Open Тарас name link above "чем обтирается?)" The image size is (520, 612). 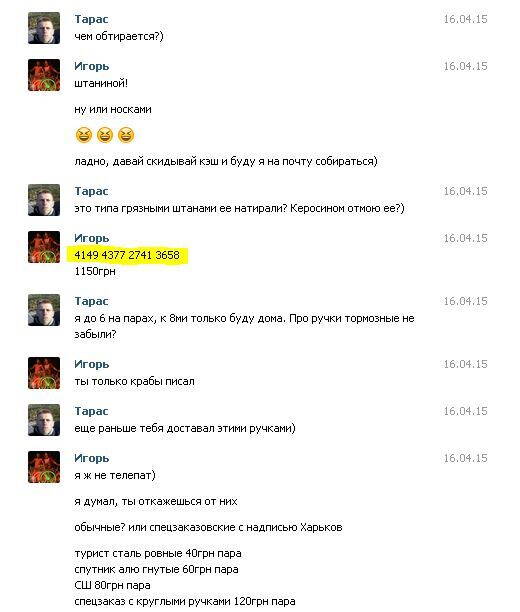click(91, 19)
